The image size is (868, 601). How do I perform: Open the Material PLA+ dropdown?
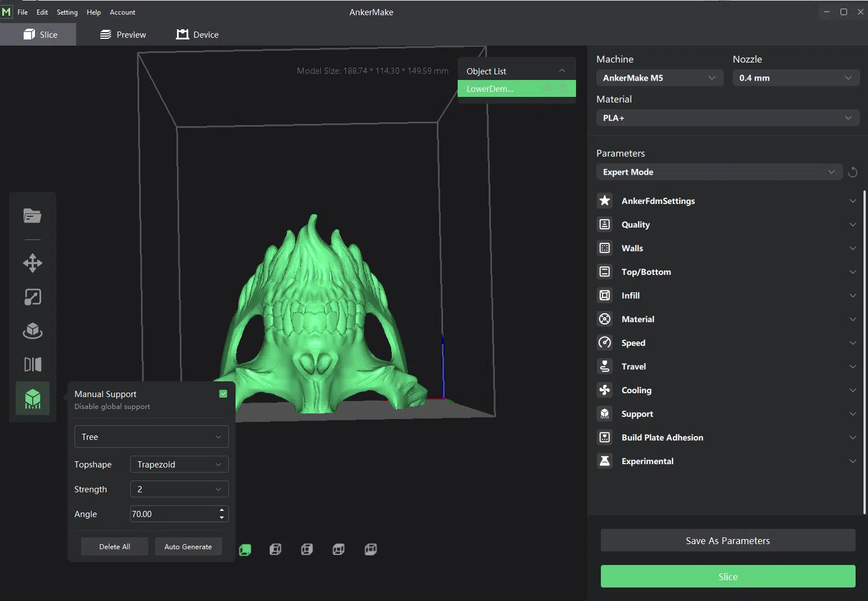click(x=728, y=118)
